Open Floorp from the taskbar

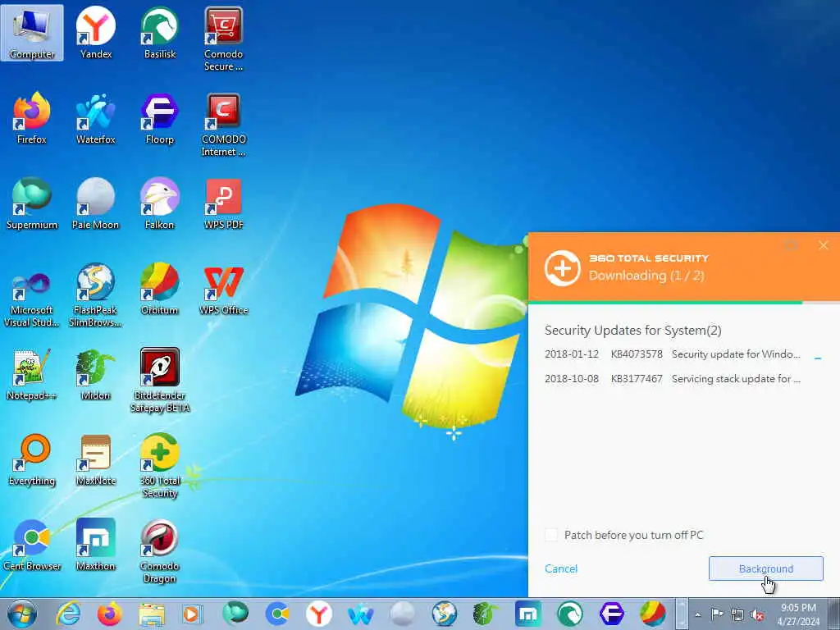611,614
